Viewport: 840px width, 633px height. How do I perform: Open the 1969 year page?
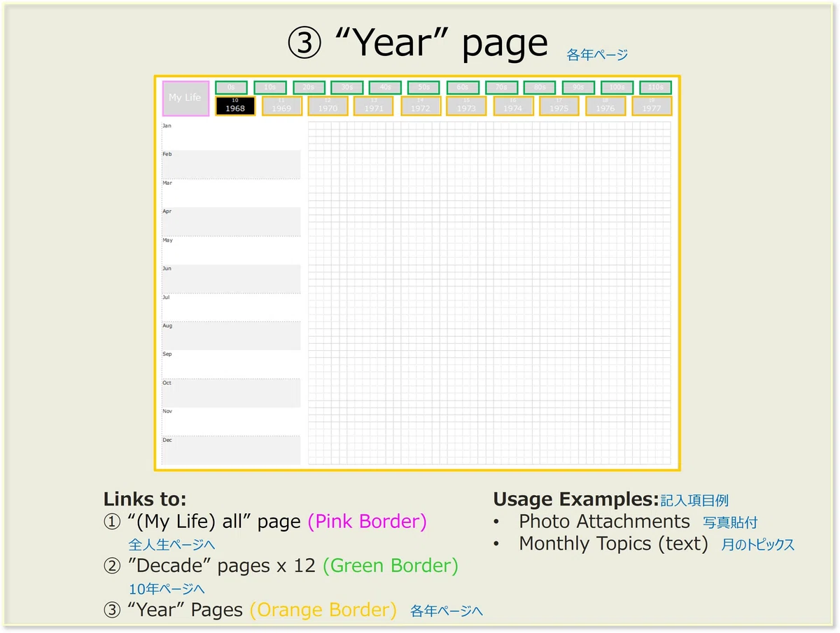pos(281,106)
